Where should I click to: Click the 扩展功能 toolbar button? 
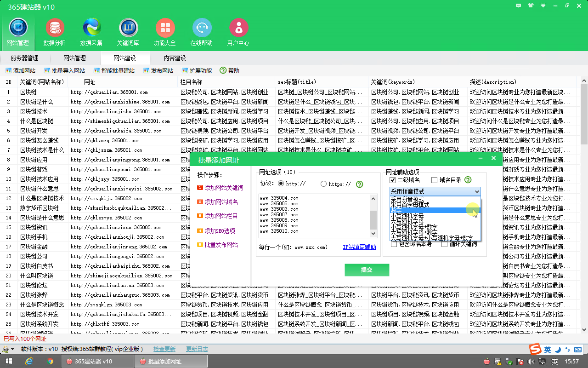[x=197, y=71]
